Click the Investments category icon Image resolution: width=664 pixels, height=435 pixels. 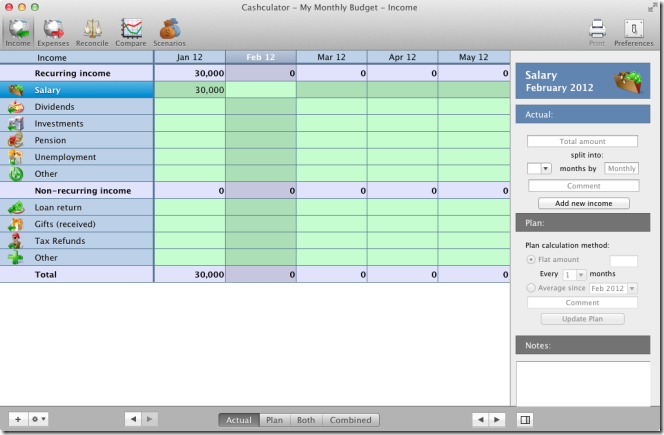[16, 124]
